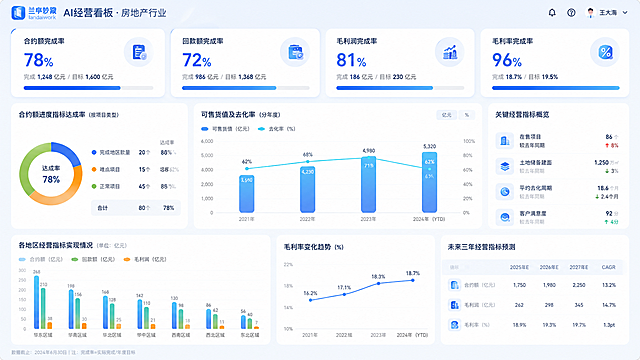640x360 pixels.
Task: Click the 毛利润完成率 progress bar
Action: (400, 88)
